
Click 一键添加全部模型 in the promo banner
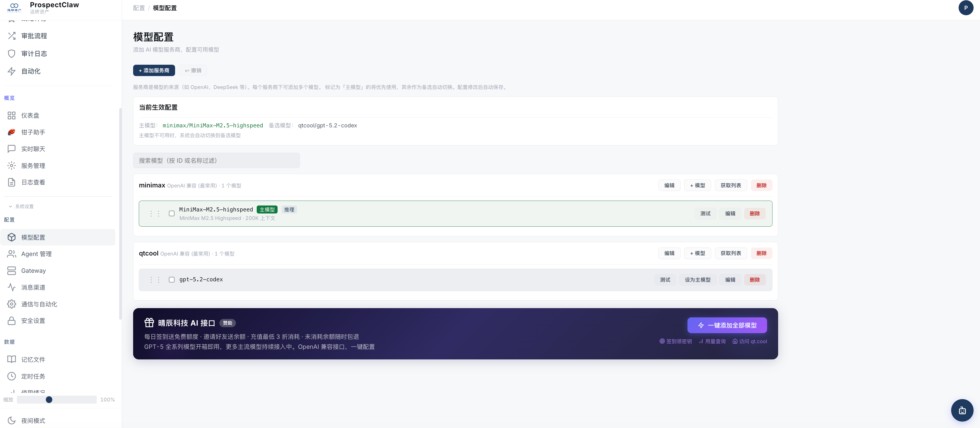tap(727, 325)
